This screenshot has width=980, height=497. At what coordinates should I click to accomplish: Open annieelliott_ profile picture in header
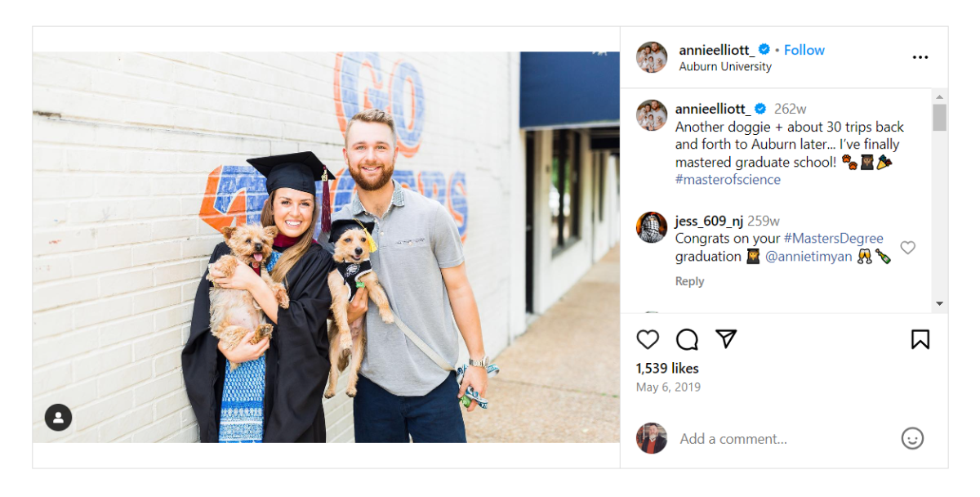(652, 57)
